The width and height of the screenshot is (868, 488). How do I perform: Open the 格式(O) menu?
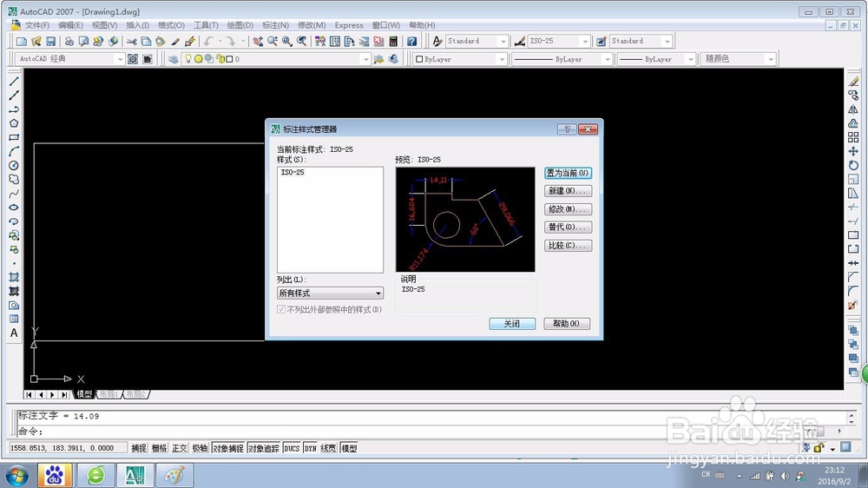[171, 25]
